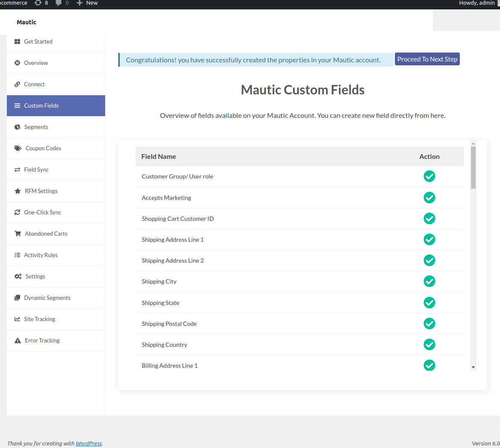
Task: Click the Shipping Postal Code field name
Action: [x=169, y=324]
